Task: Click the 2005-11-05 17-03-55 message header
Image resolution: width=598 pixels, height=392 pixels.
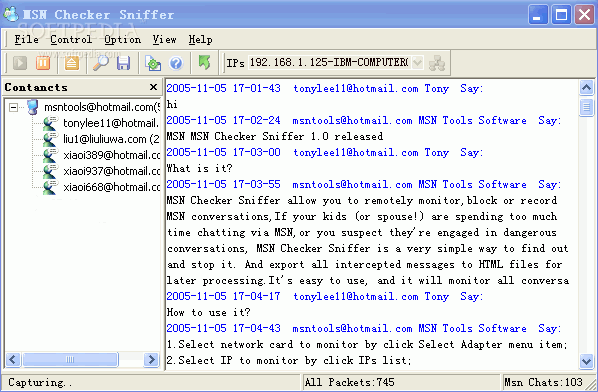Action: [364, 185]
